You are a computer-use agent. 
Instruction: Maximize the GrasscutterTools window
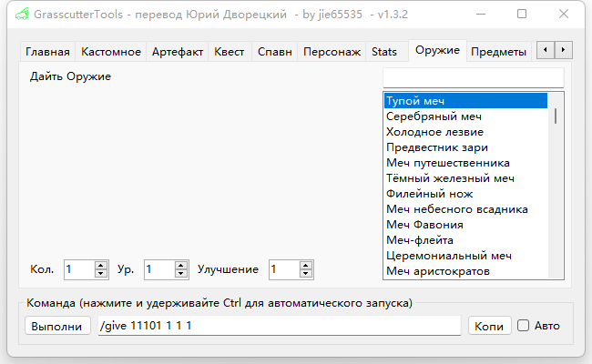(x=521, y=15)
